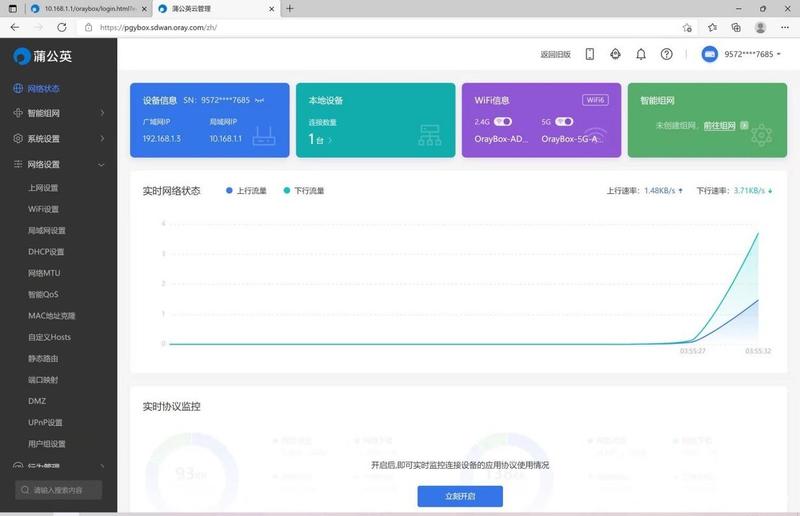This screenshot has height=516, width=800.
Task: Open the help question mark icon
Action: pos(666,54)
